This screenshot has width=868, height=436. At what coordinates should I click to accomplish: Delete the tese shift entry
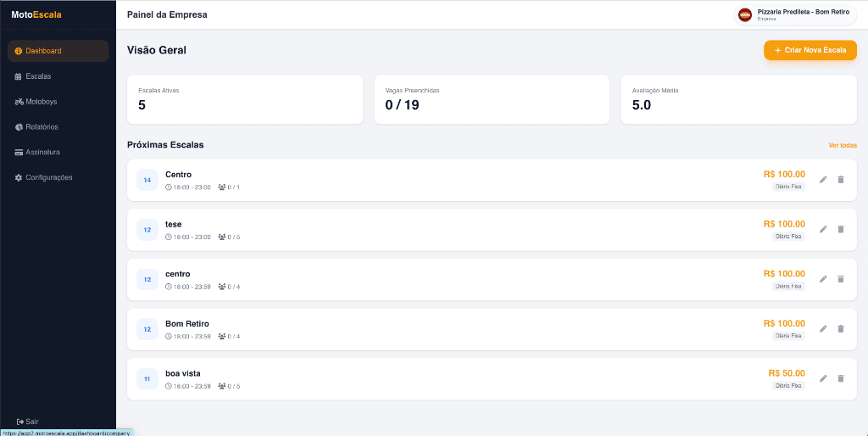click(841, 229)
